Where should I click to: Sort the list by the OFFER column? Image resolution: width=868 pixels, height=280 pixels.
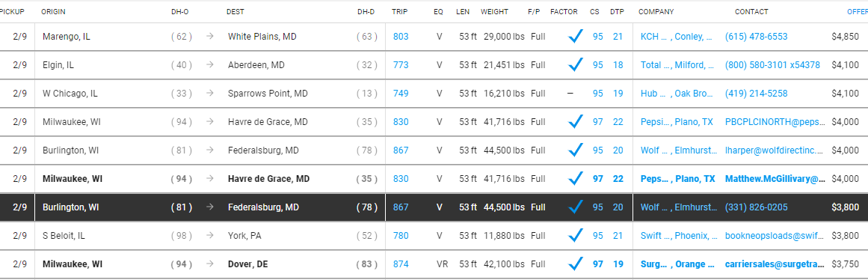(857, 12)
